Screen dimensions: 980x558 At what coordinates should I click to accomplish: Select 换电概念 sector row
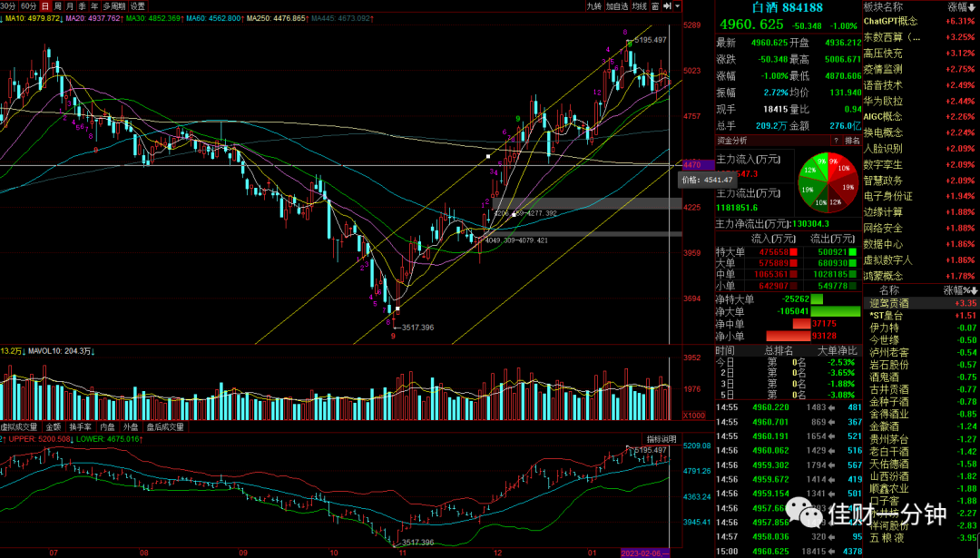tap(920, 132)
